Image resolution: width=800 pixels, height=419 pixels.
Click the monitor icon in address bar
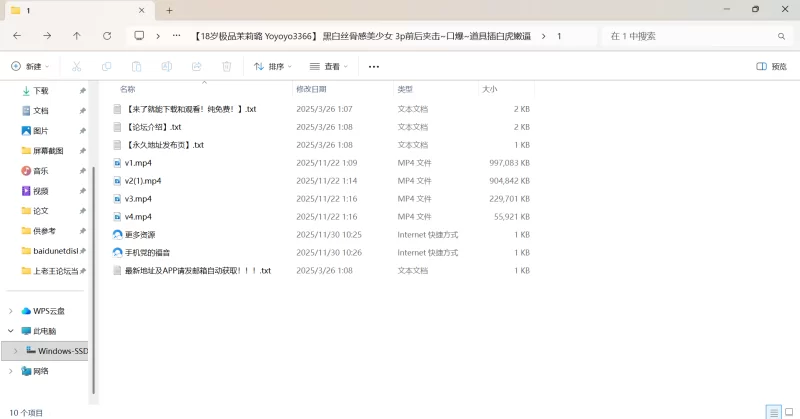[139, 36]
